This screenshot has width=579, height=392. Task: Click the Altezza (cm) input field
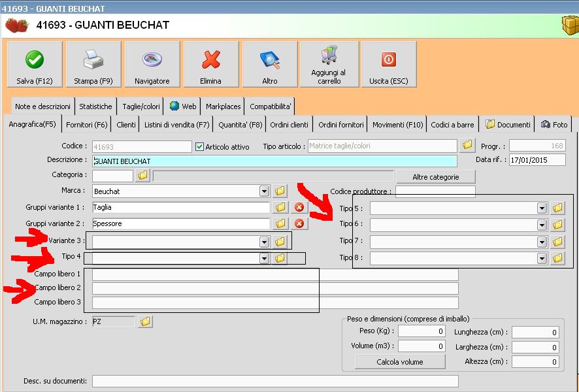(535, 362)
